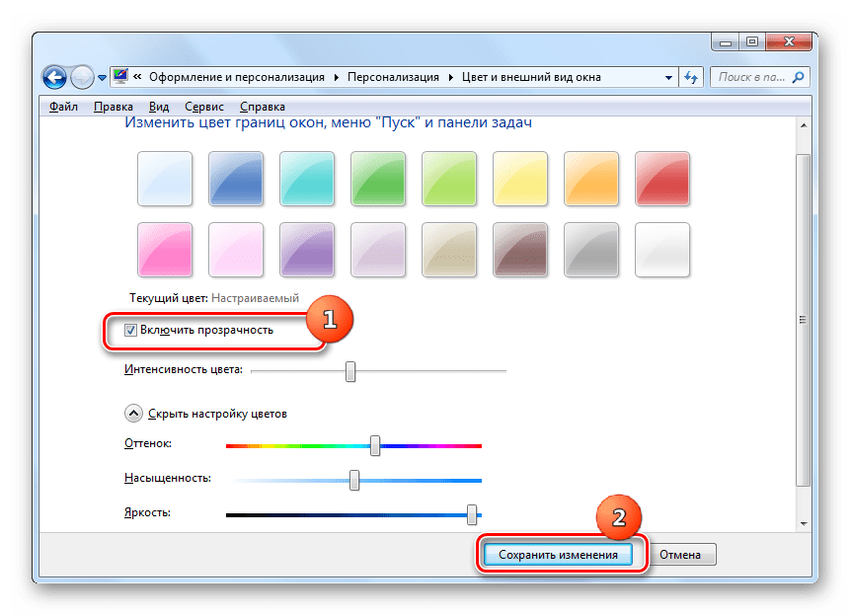The image size is (851, 616).
Task: Select the pale sky-white color swatch
Action: pyautogui.click(x=165, y=179)
